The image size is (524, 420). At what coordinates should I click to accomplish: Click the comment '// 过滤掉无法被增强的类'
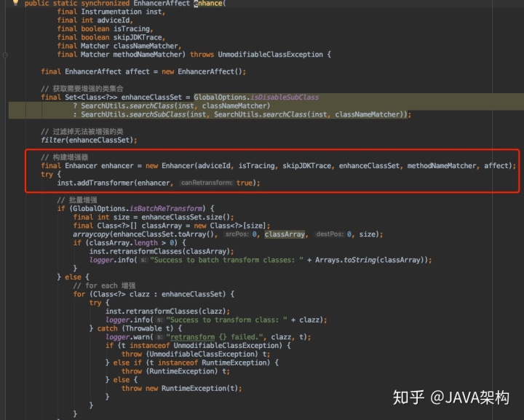coord(82,132)
